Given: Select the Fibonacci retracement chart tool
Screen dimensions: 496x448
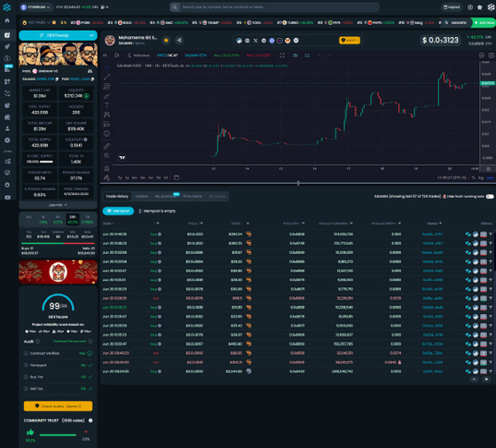Looking at the screenshot, I should (x=106, y=86).
